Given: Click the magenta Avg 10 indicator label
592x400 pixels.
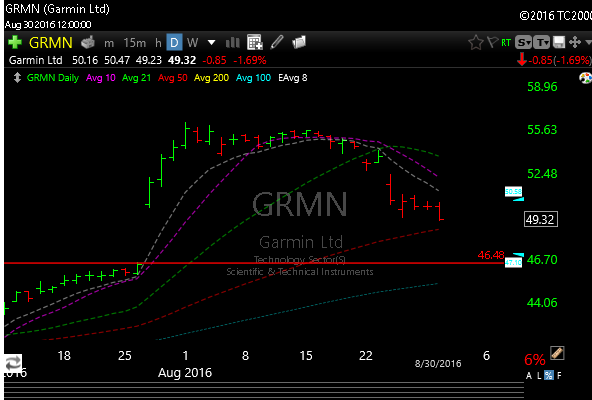Looking at the screenshot, I should coord(100,78).
